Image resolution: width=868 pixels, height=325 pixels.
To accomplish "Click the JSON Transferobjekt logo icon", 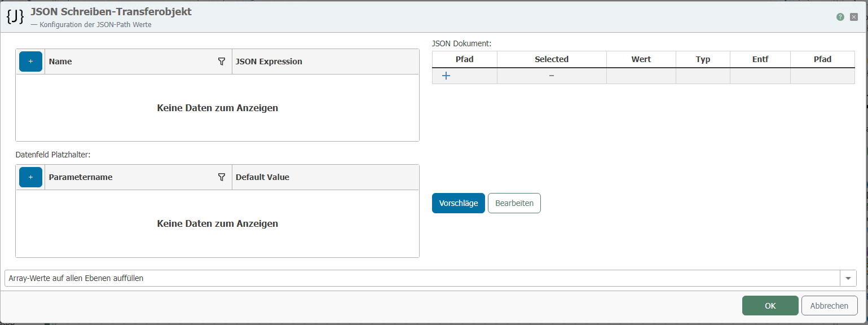I will [x=15, y=16].
